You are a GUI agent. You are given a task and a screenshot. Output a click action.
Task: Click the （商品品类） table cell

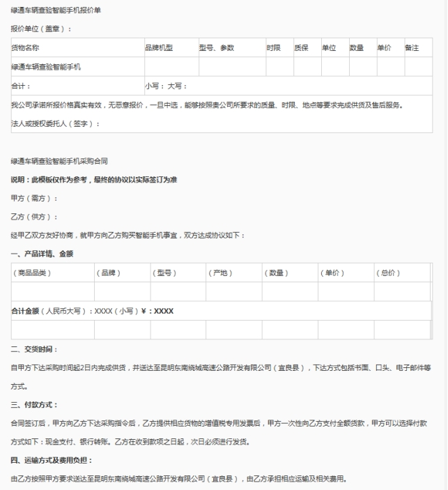pyautogui.click(x=32, y=273)
